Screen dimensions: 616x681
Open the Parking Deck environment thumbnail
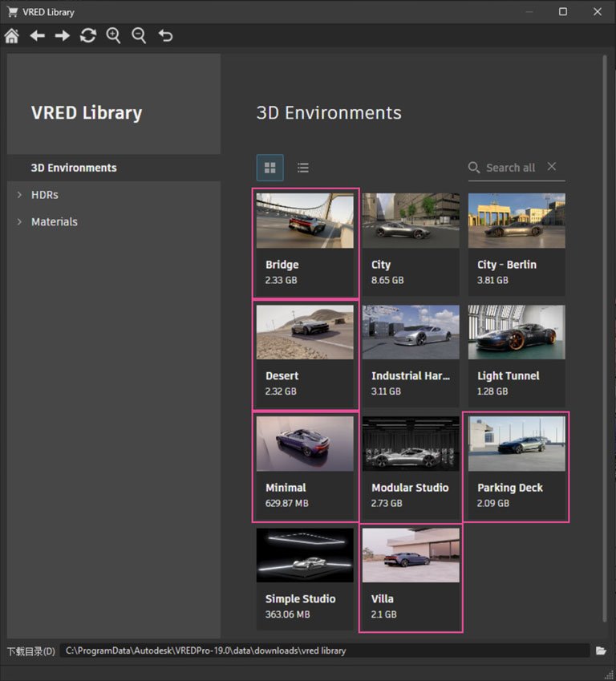pos(517,444)
